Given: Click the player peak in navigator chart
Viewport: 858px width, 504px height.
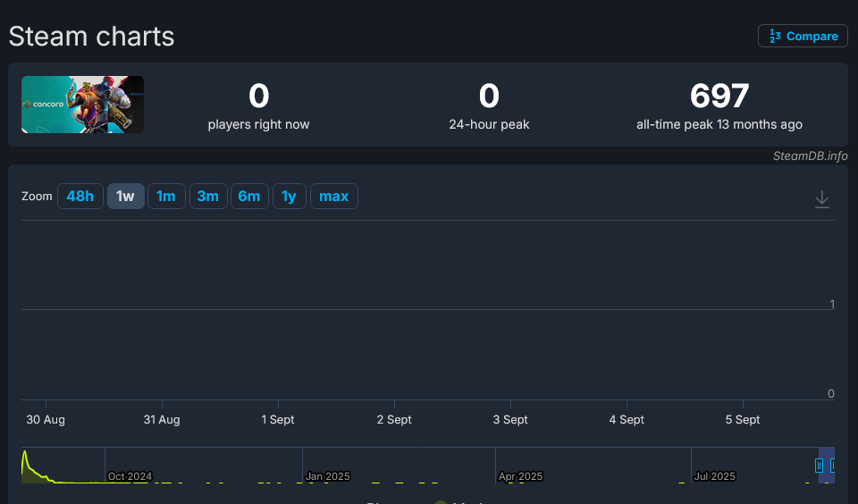Looking at the screenshot, I should (x=25, y=454).
